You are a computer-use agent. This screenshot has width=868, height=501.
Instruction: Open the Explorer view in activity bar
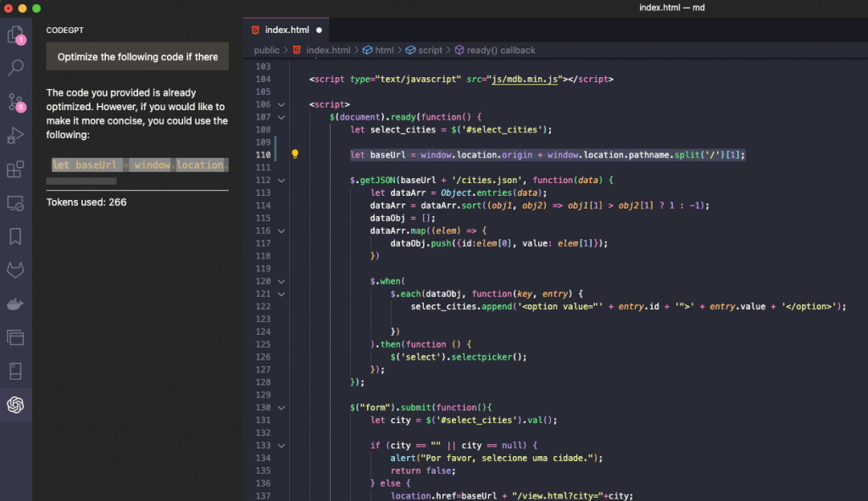coord(15,35)
